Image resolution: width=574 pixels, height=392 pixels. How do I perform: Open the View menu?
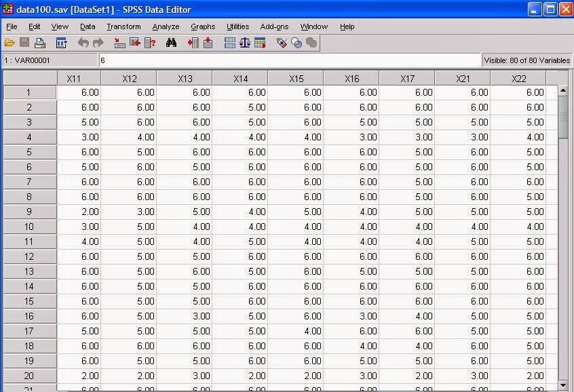click(60, 26)
